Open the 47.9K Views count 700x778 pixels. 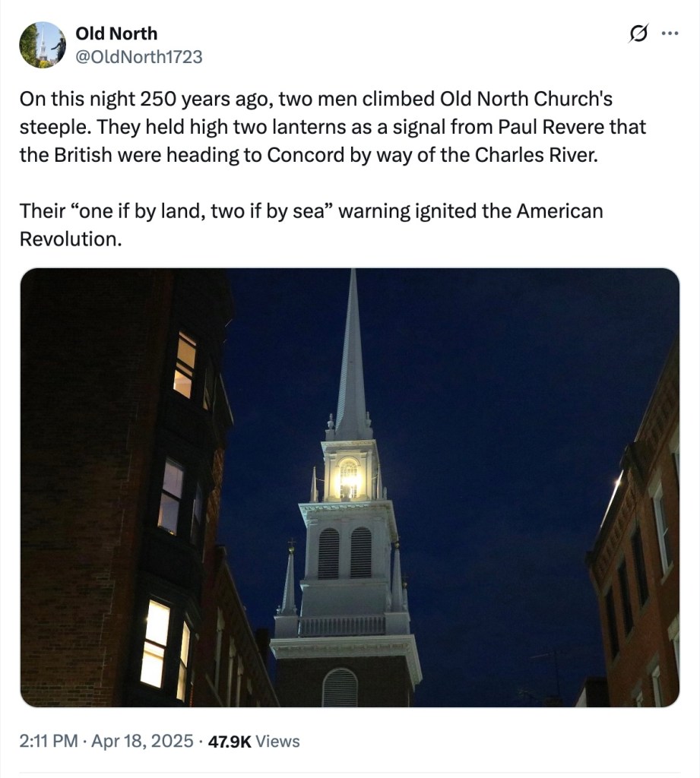tap(254, 741)
